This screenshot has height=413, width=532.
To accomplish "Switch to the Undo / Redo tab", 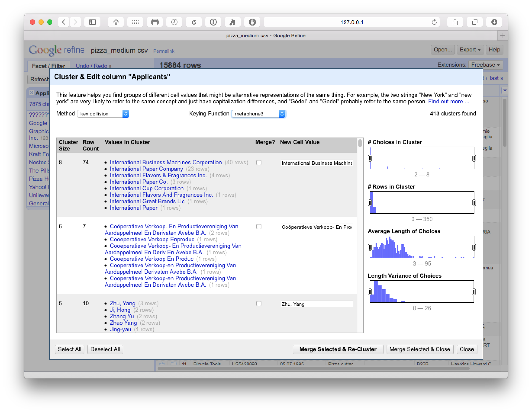I will (93, 66).
